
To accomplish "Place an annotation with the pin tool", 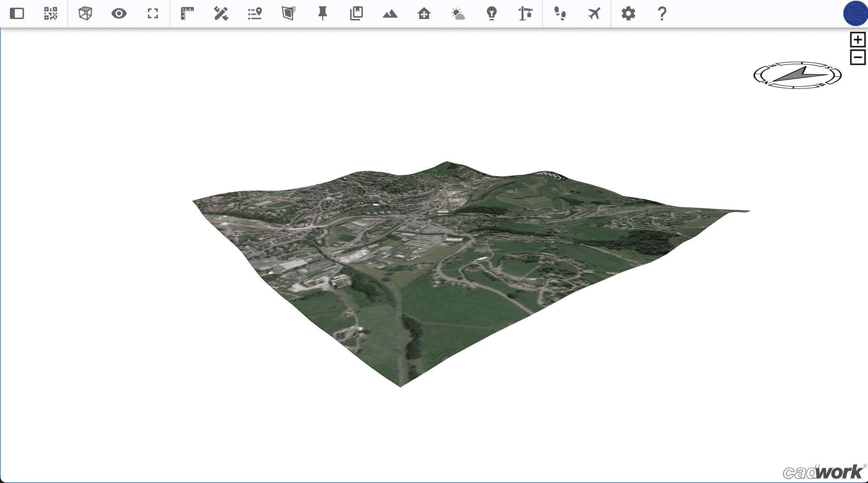I will point(322,14).
